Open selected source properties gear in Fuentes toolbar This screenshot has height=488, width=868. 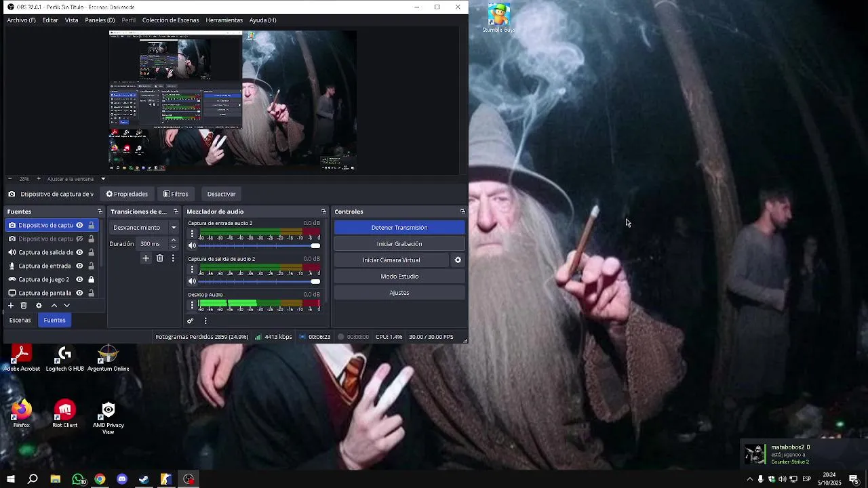click(x=39, y=306)
